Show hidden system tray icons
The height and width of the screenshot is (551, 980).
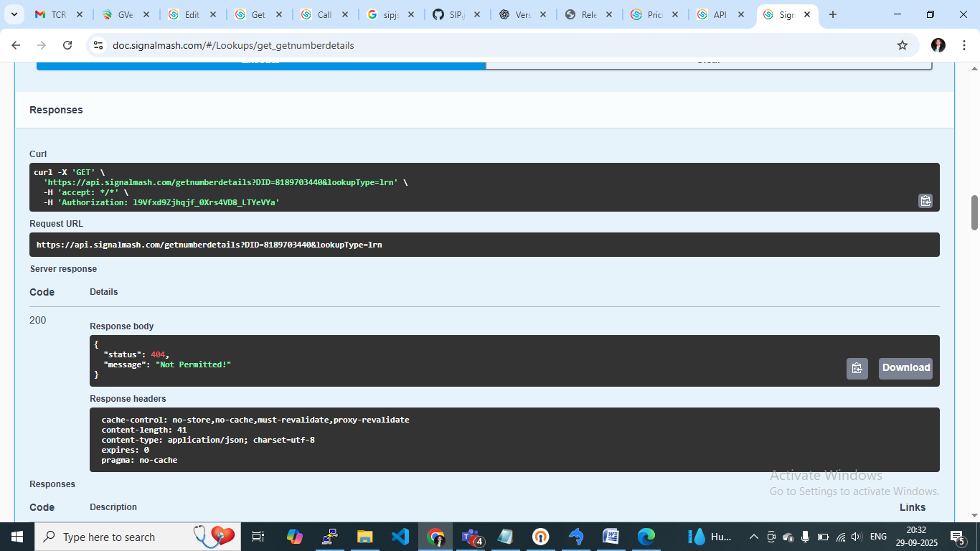[x=753, y=537]
